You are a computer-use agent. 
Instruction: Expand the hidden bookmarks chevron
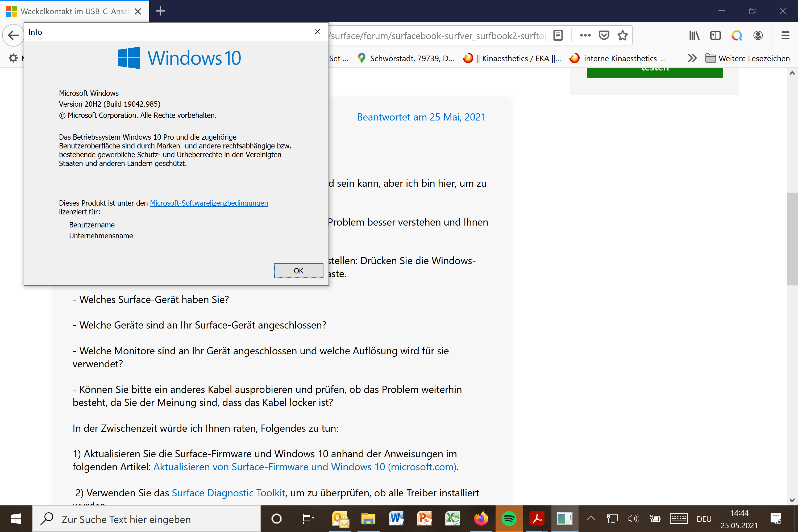(x=692, y=58)
